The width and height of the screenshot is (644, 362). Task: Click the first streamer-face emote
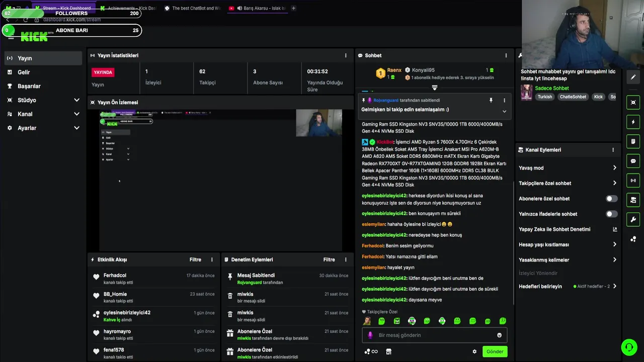click(367, 321)
